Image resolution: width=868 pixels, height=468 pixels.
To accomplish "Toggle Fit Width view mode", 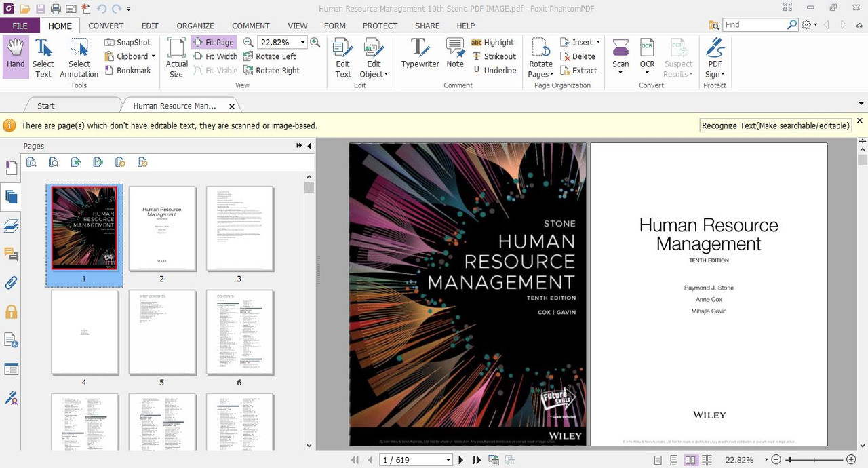I will (215, 56).
